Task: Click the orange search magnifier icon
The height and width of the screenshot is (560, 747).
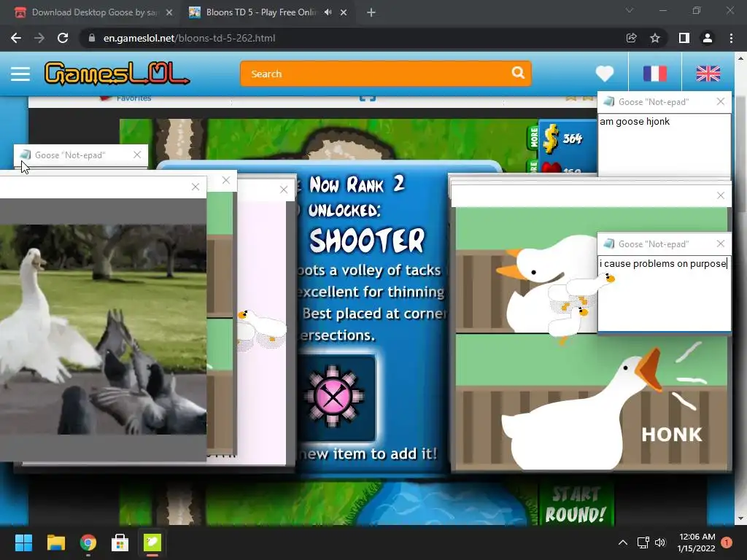Action: point(518,73)
